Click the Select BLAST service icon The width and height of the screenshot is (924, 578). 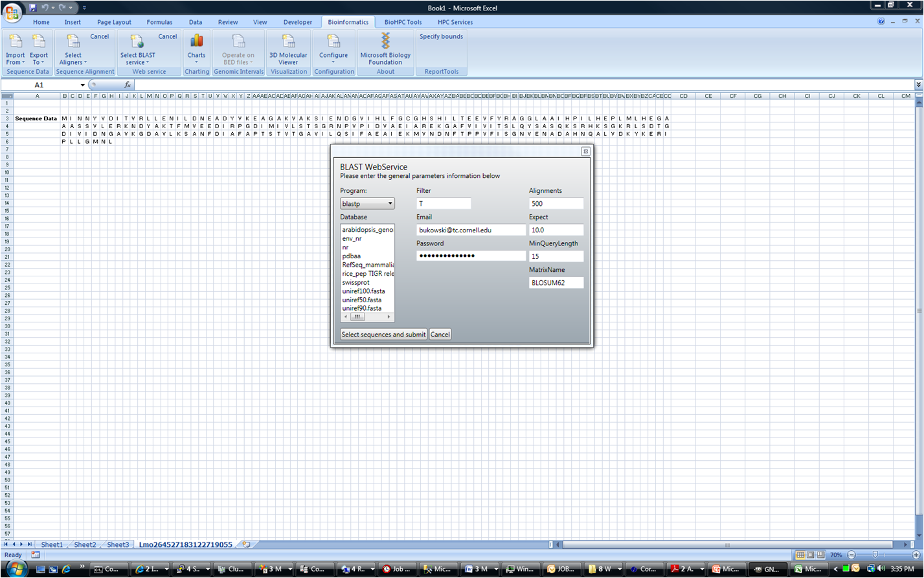tap(137, 41)
